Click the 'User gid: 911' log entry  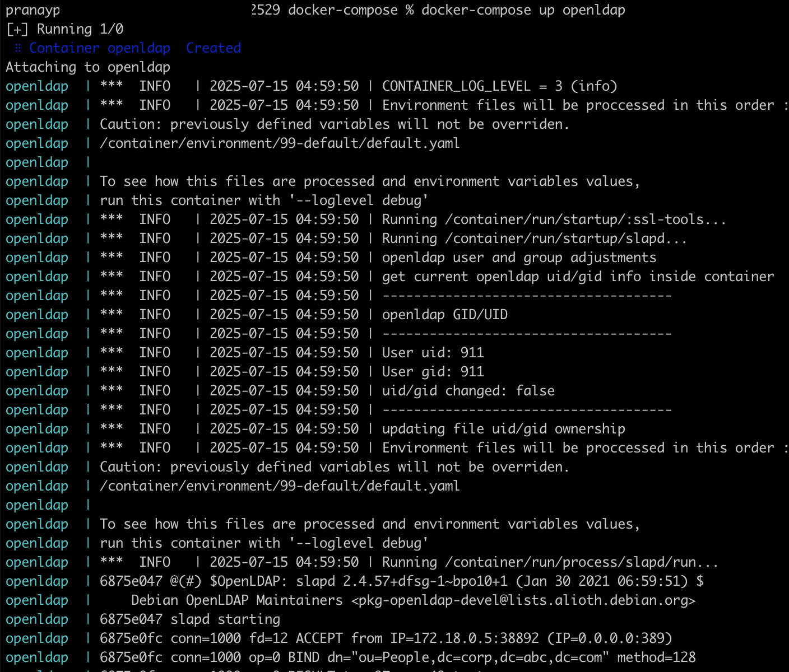point(433,372)
